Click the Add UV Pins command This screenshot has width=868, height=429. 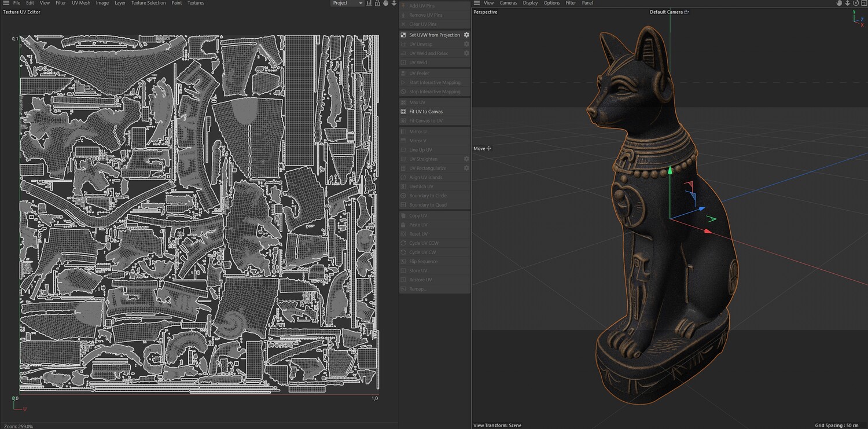[x=422, y=6]
